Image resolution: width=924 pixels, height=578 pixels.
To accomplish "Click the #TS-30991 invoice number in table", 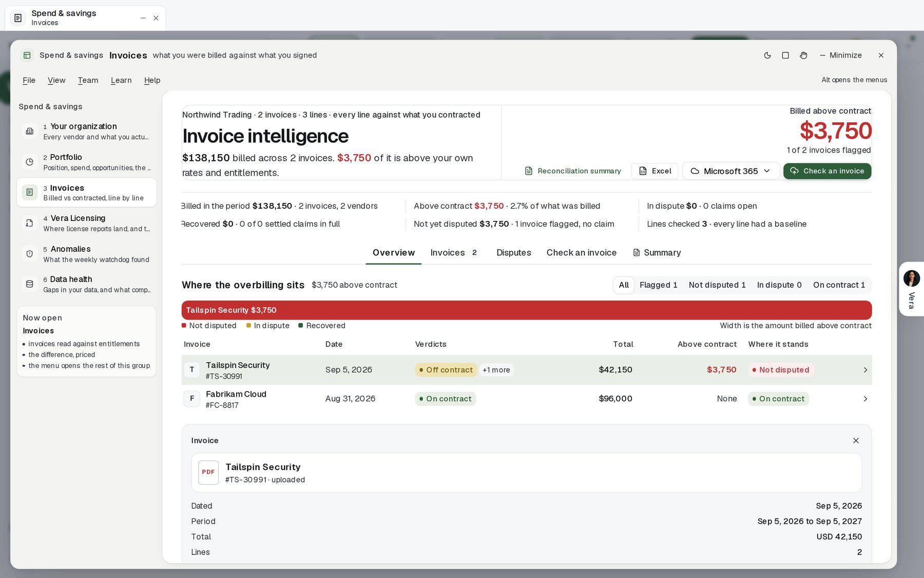I will coord(224,377).
